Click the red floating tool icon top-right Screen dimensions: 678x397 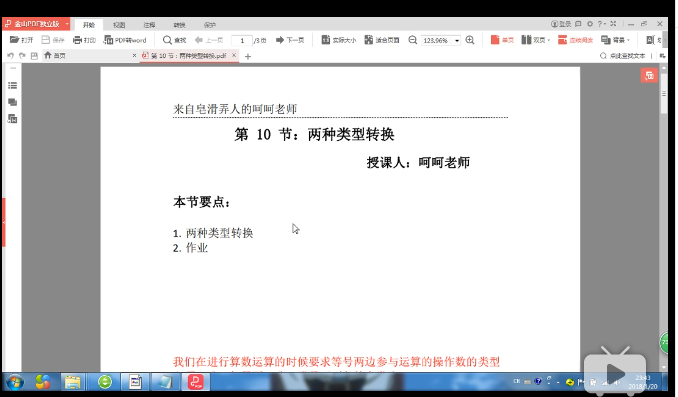pos(649,76)
